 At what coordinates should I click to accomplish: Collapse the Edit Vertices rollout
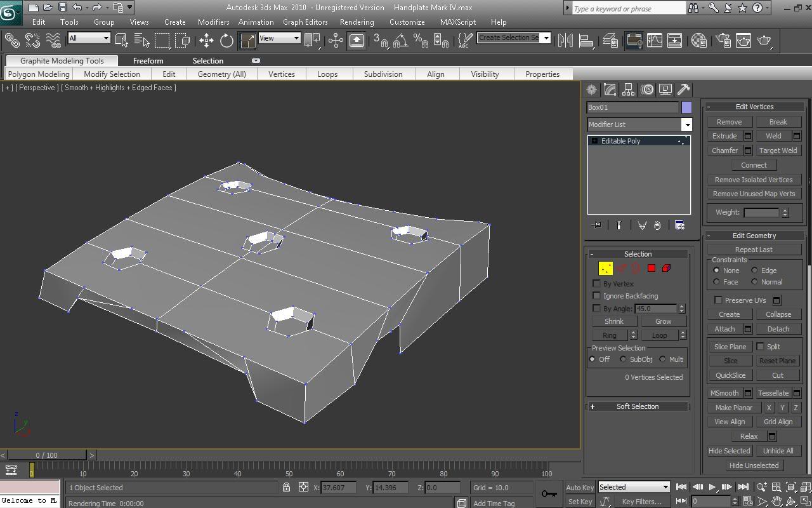[x=754, y=107]
